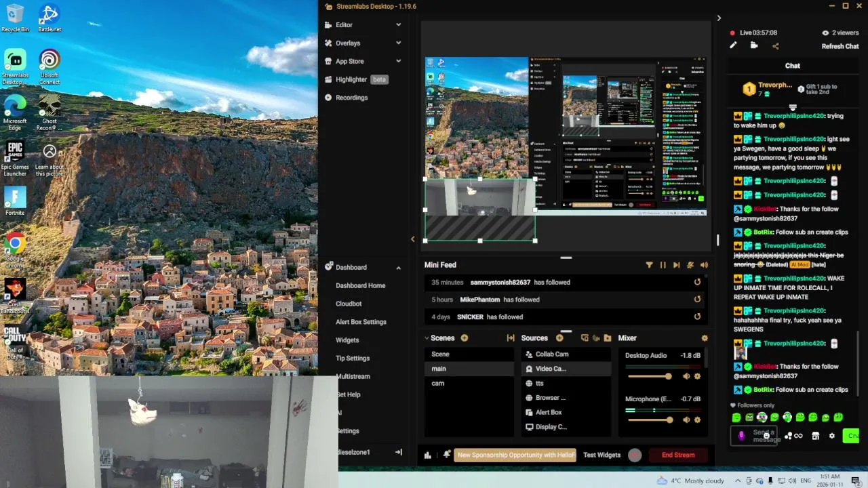
Task: Click Refresh Chat
Action: (x=840, y=46)
